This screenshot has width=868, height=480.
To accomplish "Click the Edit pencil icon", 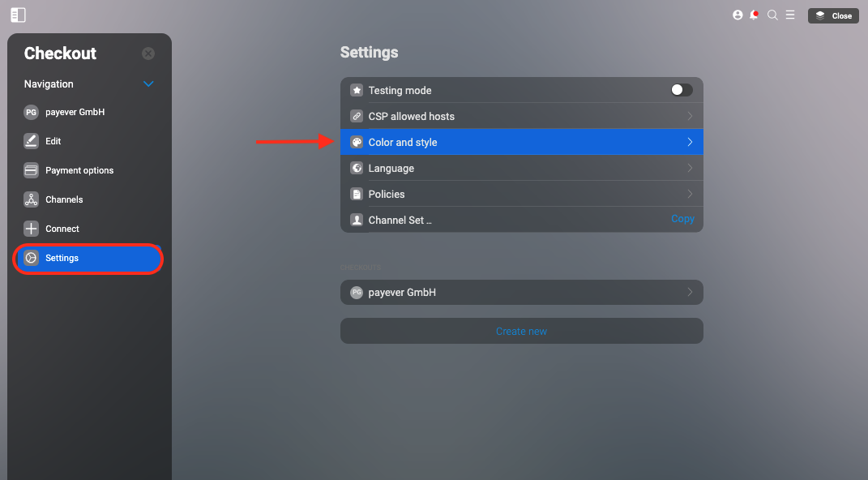I will pyautogui.click(x=31, y=140).
